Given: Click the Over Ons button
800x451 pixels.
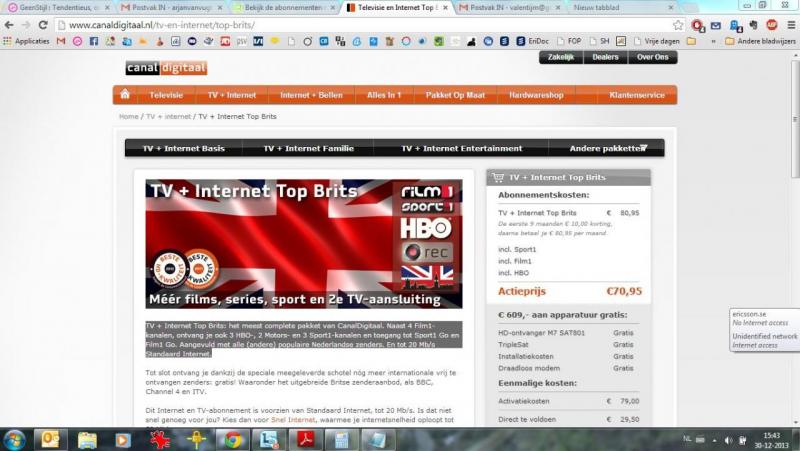Looking at the screenshot, I should coord(653,57).
